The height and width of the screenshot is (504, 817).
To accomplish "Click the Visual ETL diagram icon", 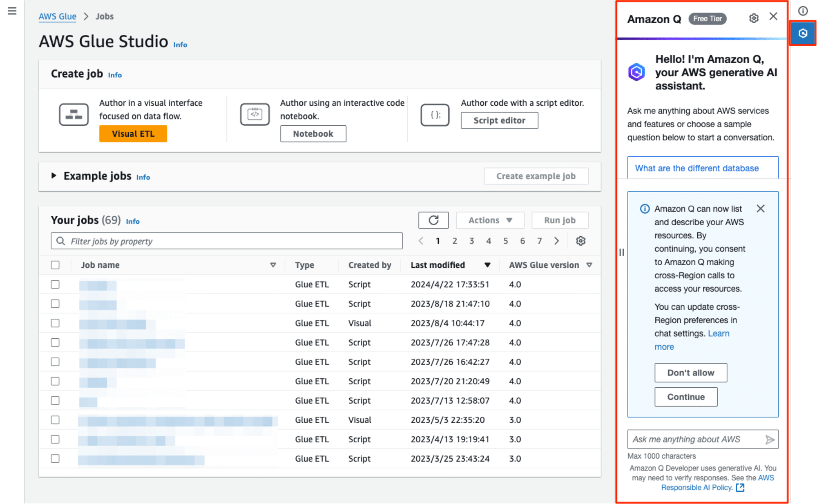I will [x=74, y=114].
